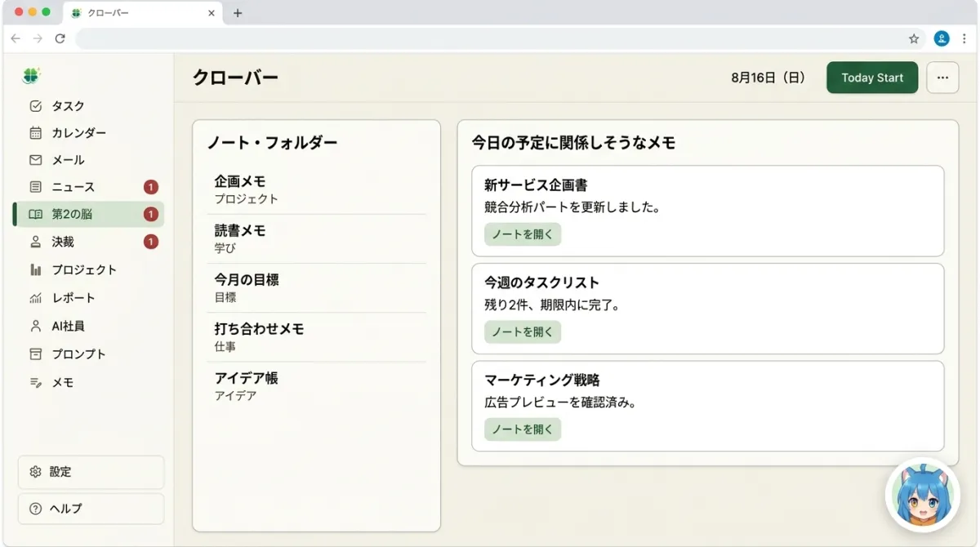Open note for マーケティング戦略
Viewport: 980px width, 547px height.
[x=523, y=429]
